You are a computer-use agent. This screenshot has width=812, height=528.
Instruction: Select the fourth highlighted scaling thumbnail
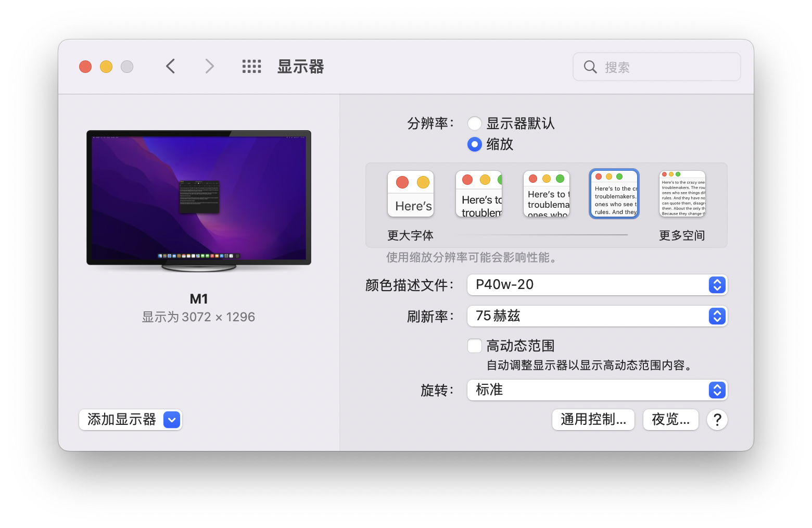pyautogui.click(x=614, y=194)
